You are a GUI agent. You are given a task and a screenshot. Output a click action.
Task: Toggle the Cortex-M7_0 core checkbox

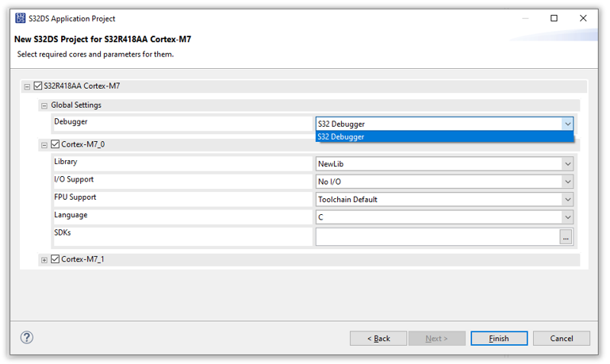[x=55, y=144]
